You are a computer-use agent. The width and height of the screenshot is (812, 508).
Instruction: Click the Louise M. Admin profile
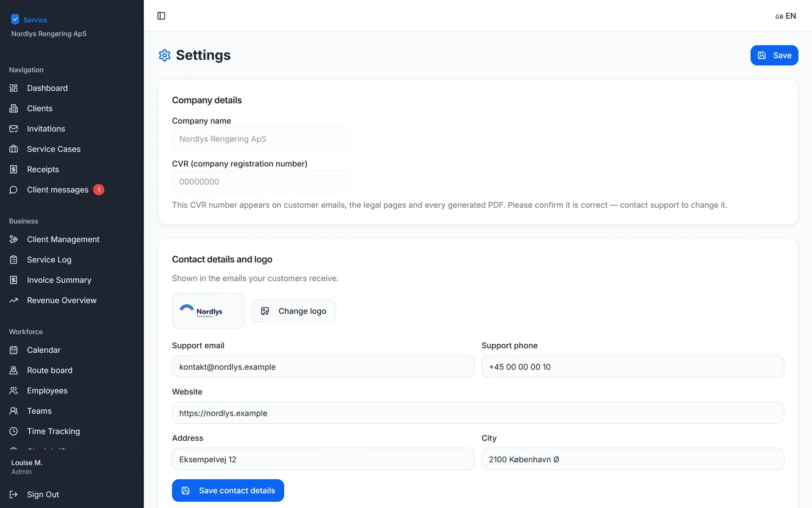pyautogui.click(x=27, y=467)
